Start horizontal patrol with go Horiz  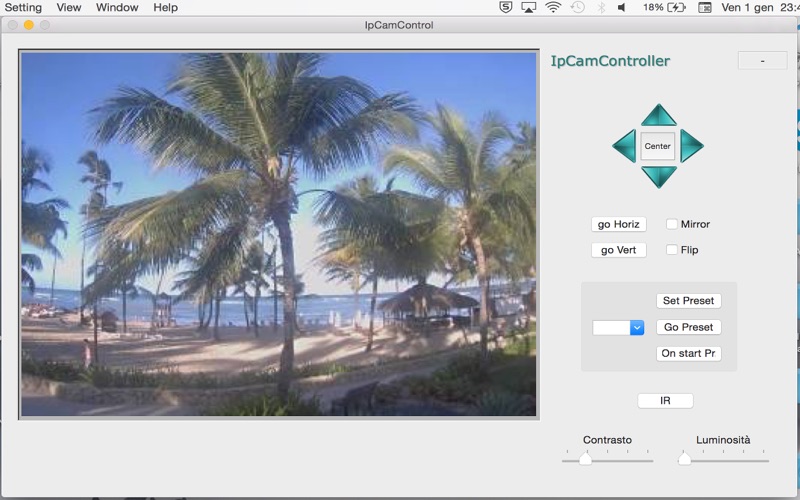point(618,224)
